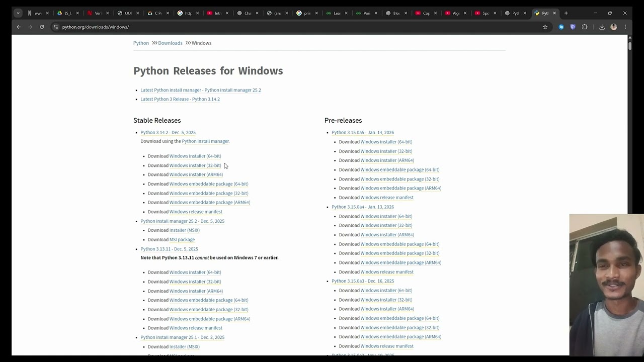Download Python 3.14.2 Windows installer (32-bit)
The height and width of the screenshot is (362, 644).
(x=195, y=165)
